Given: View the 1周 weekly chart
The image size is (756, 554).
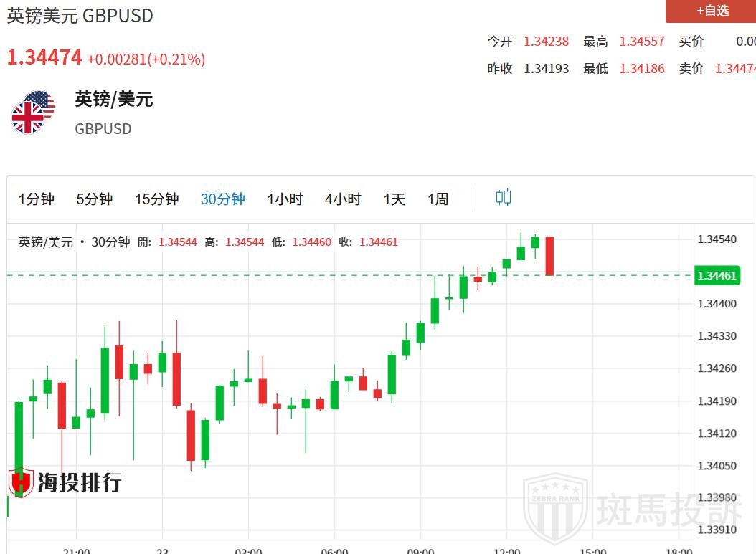Looking at the screenshot, I should click(x=438, y=199).
